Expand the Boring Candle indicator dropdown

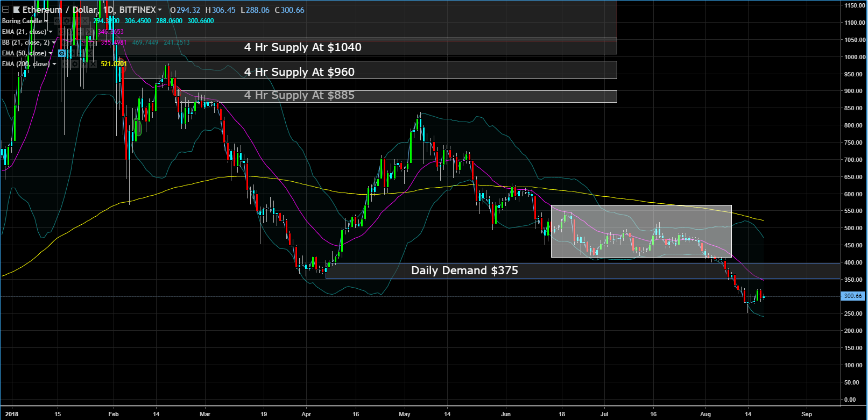pos(46,21)
